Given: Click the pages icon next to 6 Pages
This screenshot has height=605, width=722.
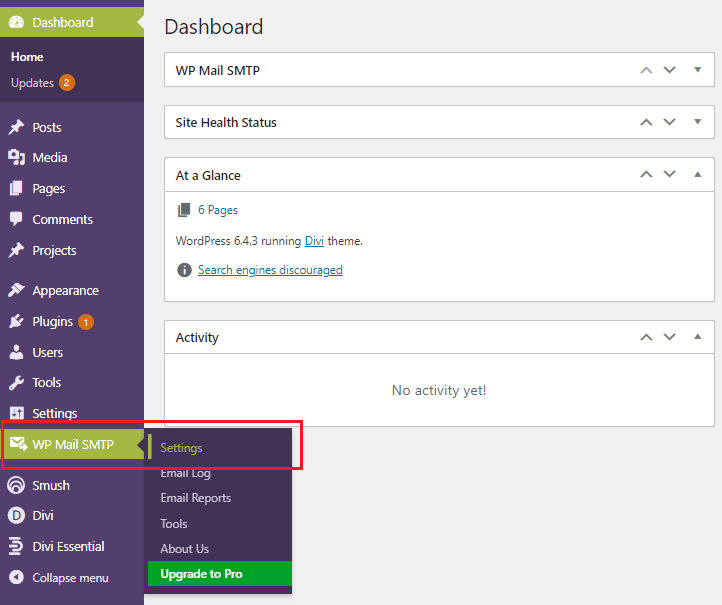Looking at the screenshot, I should pyautogui.click(x=184, y=210).
